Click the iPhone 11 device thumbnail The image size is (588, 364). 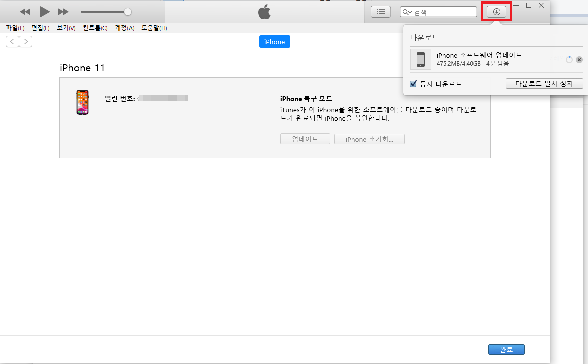83,102
